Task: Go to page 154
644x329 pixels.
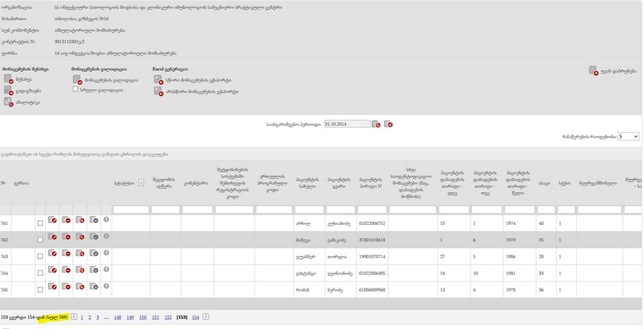Action: [196, 317]
